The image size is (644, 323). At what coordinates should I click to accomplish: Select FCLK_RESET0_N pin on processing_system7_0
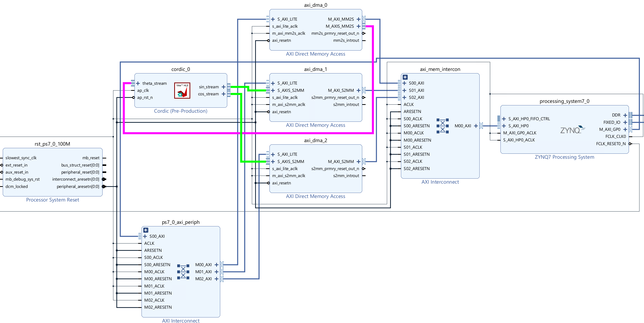(611, 144)
